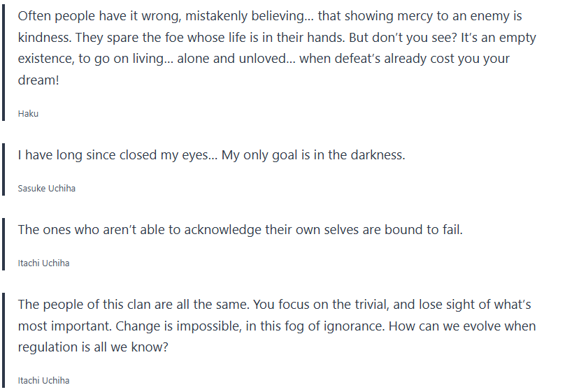The image size is (565, 392).
Task: Click the Sasuke Uchiha author name
Action: pos(46,188)
